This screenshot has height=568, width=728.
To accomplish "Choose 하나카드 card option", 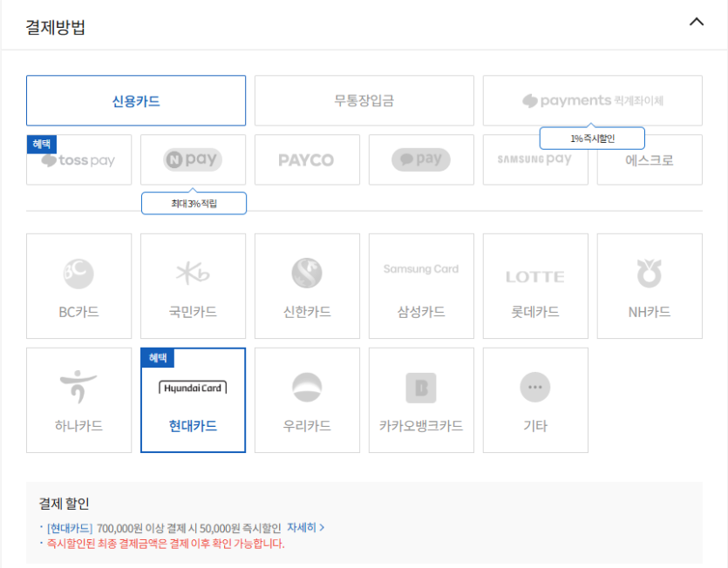I will tap(78, 400).
